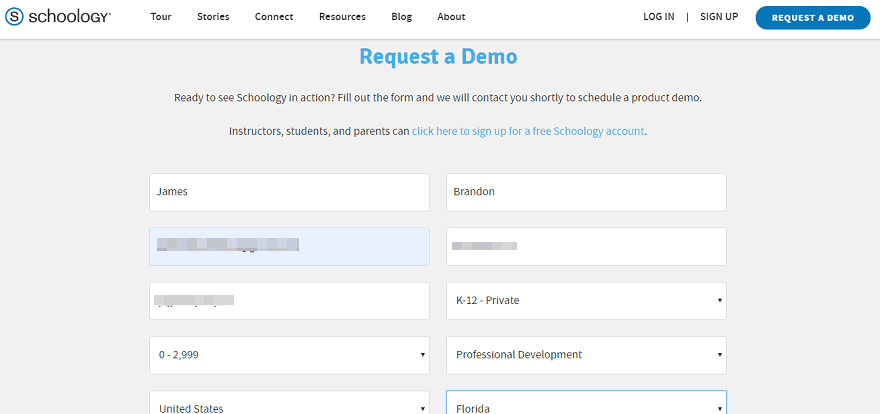Open the Connect navigation item
880x414 pixels.
coord(274,17)
